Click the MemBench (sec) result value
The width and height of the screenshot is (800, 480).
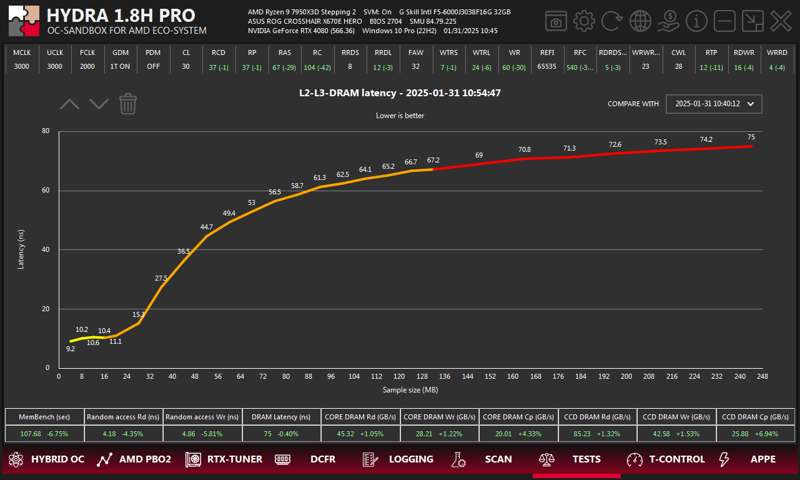43,433
